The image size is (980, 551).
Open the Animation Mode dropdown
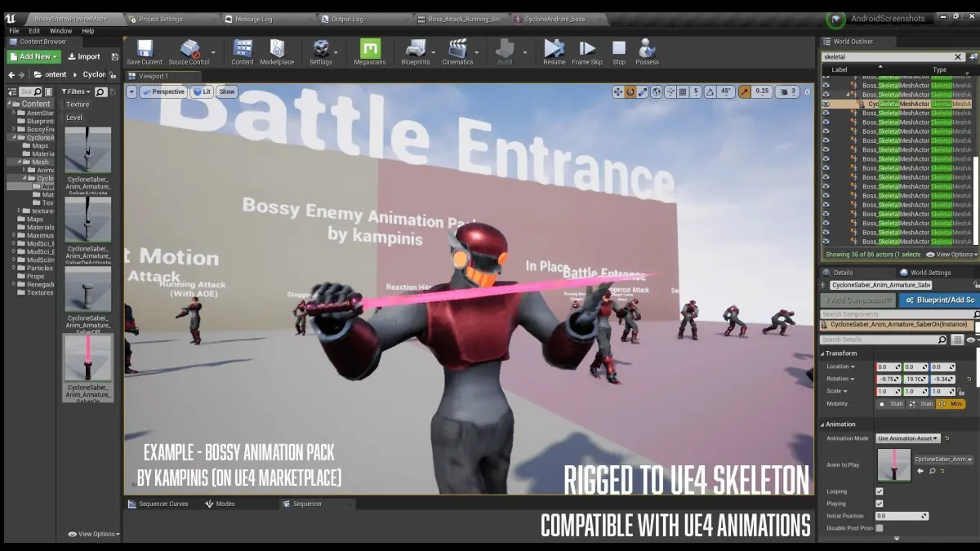pos(908,438)
